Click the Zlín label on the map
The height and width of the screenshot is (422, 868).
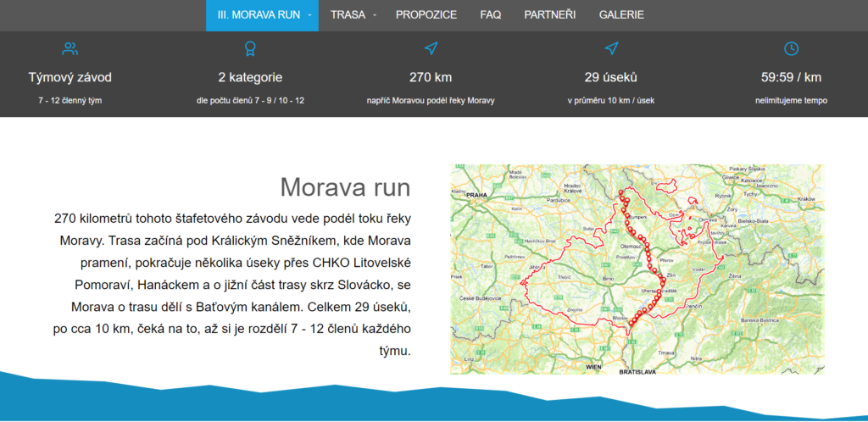tap(672, 275)
